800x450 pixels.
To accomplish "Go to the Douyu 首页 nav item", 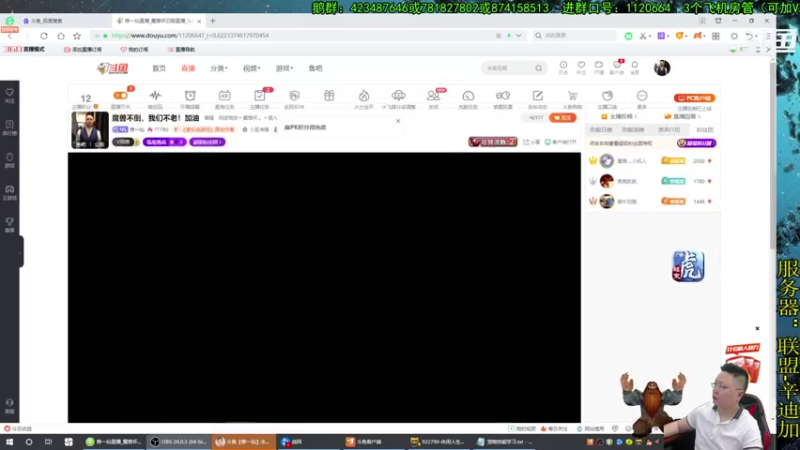I will pos(159,68).
